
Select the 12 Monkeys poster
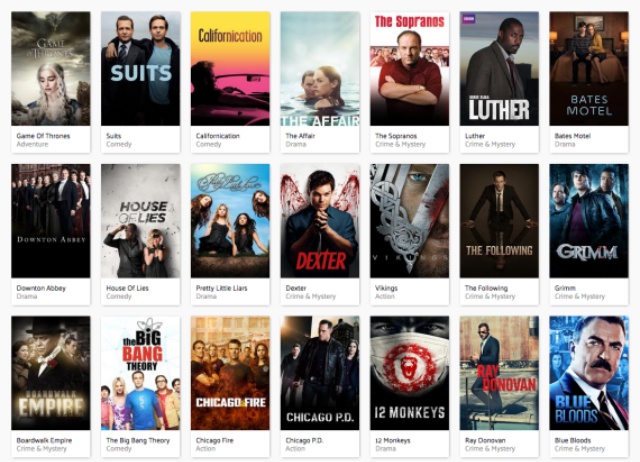409,373
